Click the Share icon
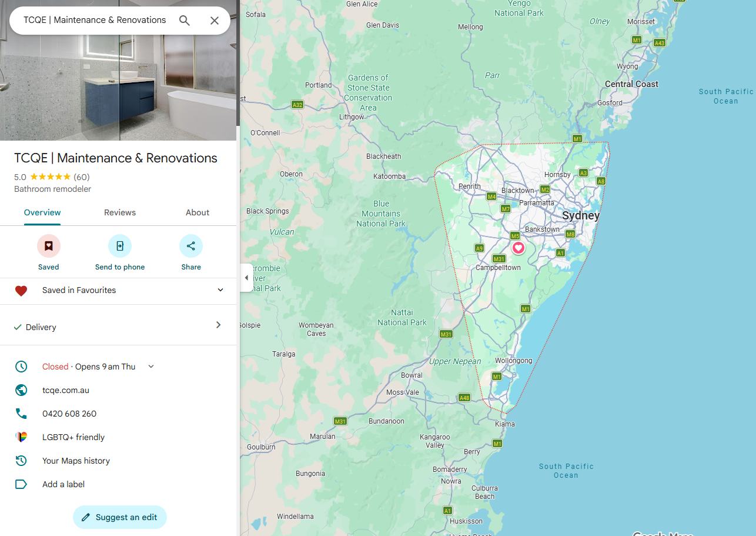The height and width of the screenshot is (536, 756). pos(191,246)
